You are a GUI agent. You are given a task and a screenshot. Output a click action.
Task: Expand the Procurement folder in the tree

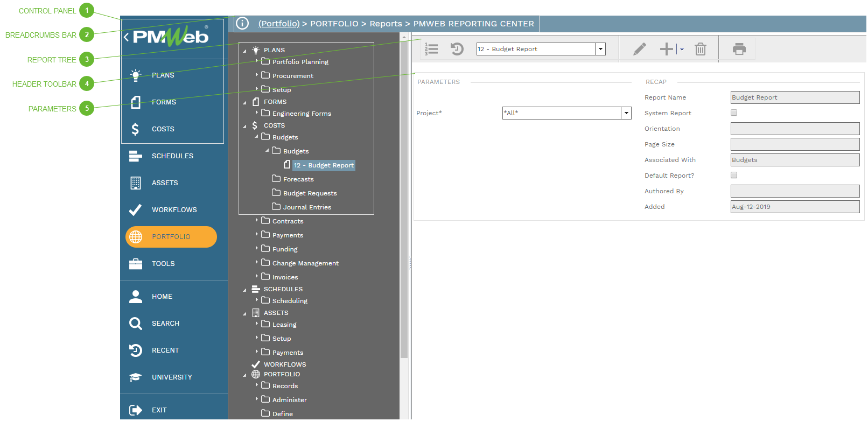click(257, 75)
